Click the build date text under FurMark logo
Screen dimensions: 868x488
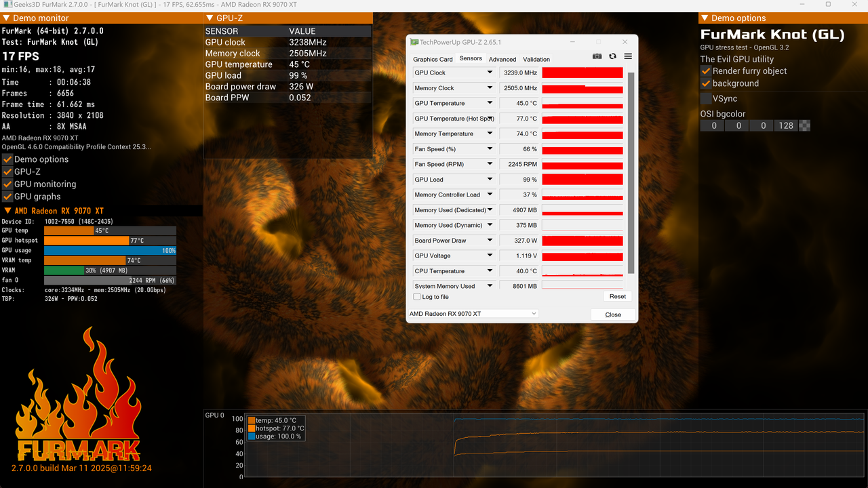(81, 468)
